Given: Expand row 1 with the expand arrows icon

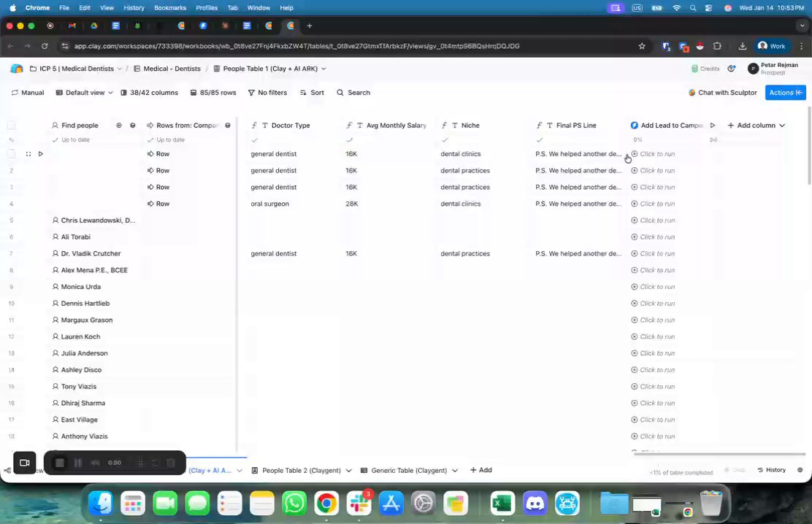Looking at the screenshot, I should click(x=28, y=154).
